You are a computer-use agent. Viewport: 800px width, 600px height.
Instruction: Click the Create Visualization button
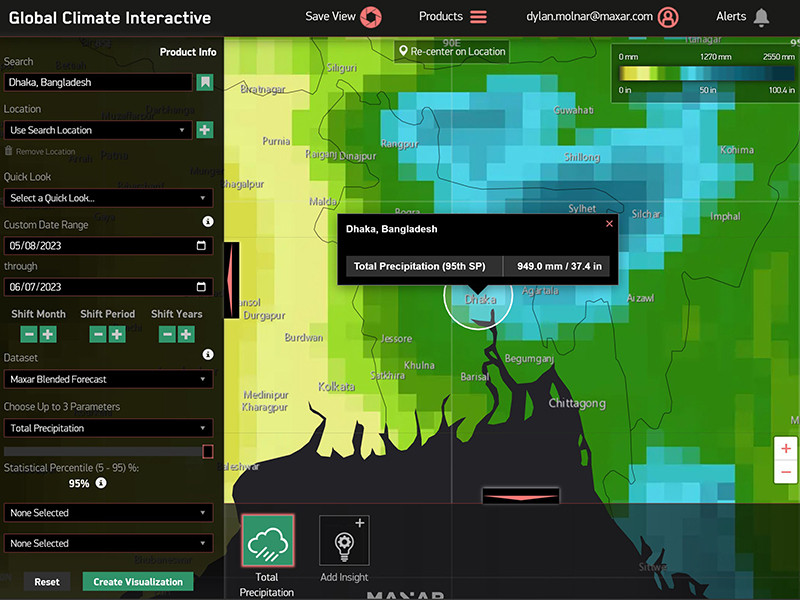[x=138, y=582]
